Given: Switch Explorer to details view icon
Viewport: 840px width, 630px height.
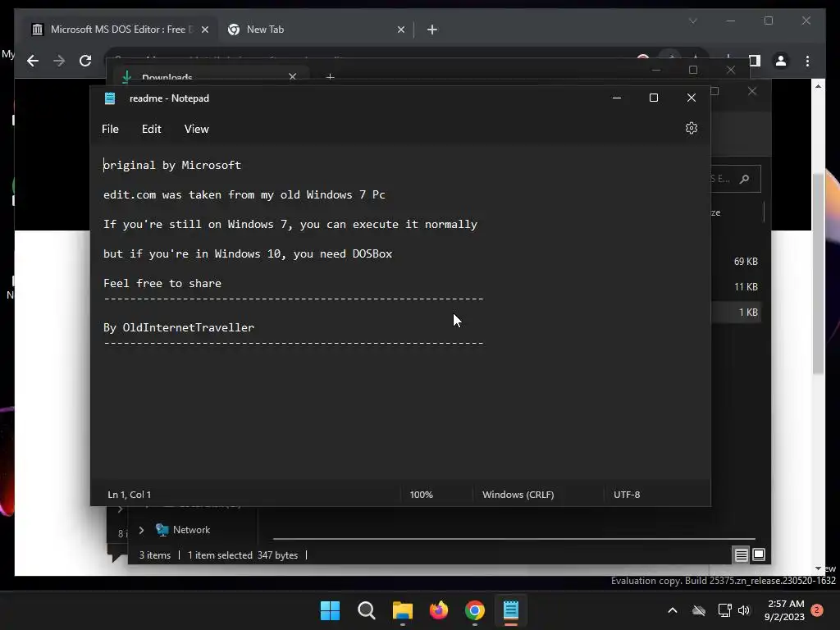Looking at the screenshot, I should tap(741, 555).
